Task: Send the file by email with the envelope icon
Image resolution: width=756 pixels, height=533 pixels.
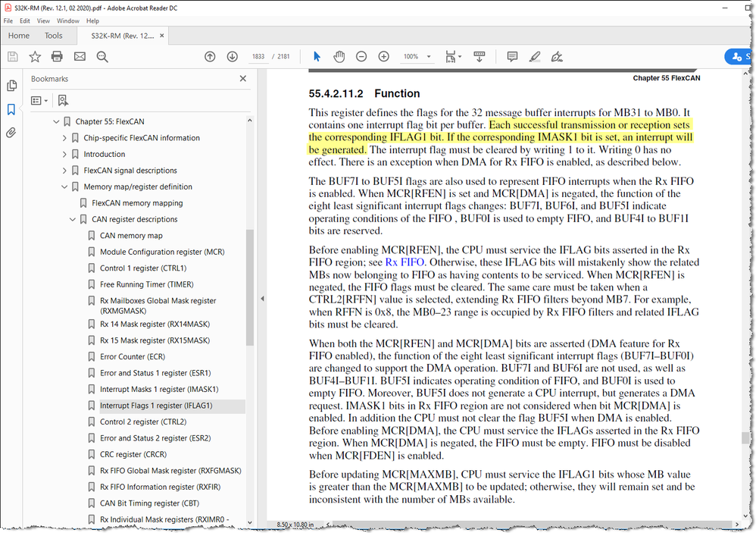Action: tap(80, 56)
